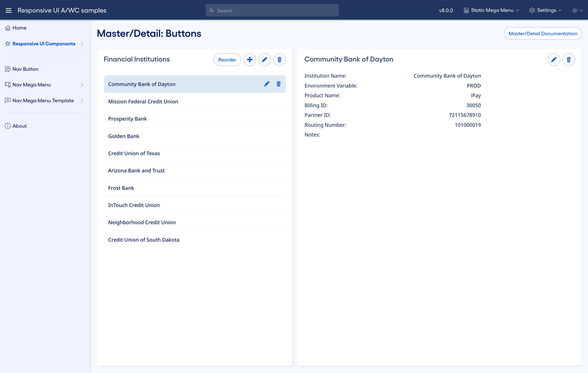Open the About page
This screenshot has width=588, height=373.
click(x=20, y=126)
